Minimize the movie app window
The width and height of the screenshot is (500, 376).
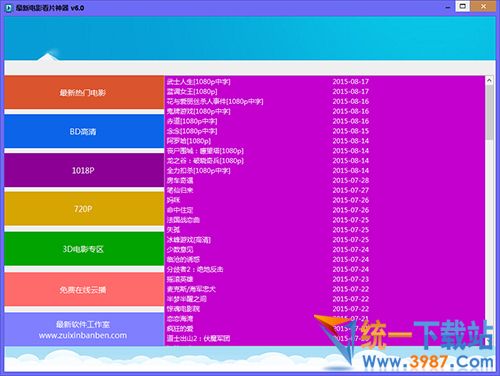[448, 7]
